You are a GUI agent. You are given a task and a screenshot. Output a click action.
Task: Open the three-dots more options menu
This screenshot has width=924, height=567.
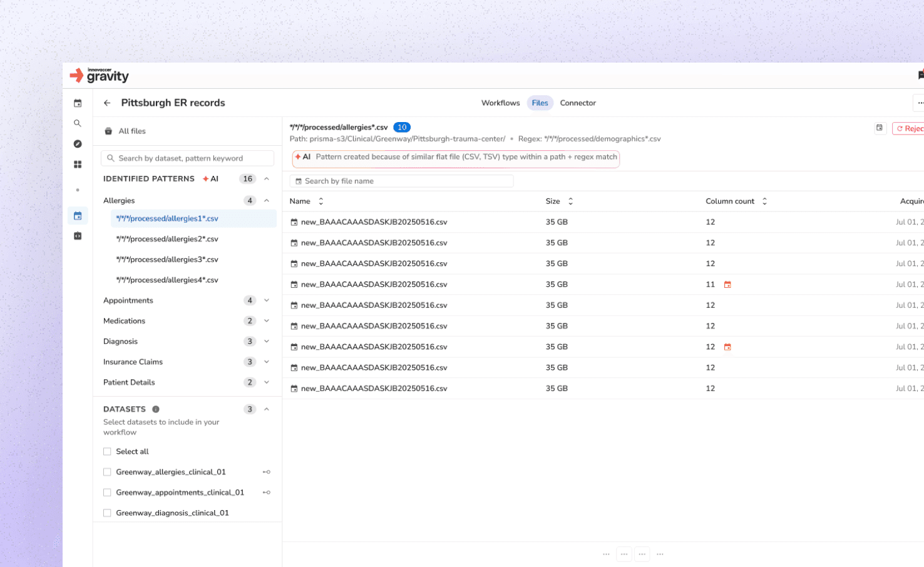tap(919, 103)
